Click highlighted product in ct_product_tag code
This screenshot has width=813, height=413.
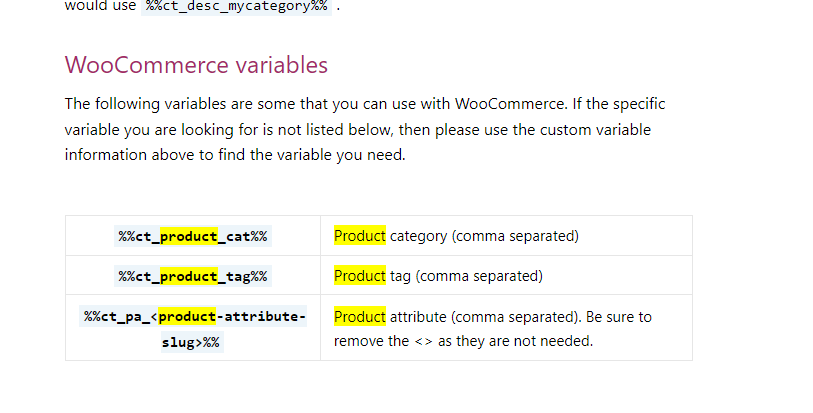point(189,276)
